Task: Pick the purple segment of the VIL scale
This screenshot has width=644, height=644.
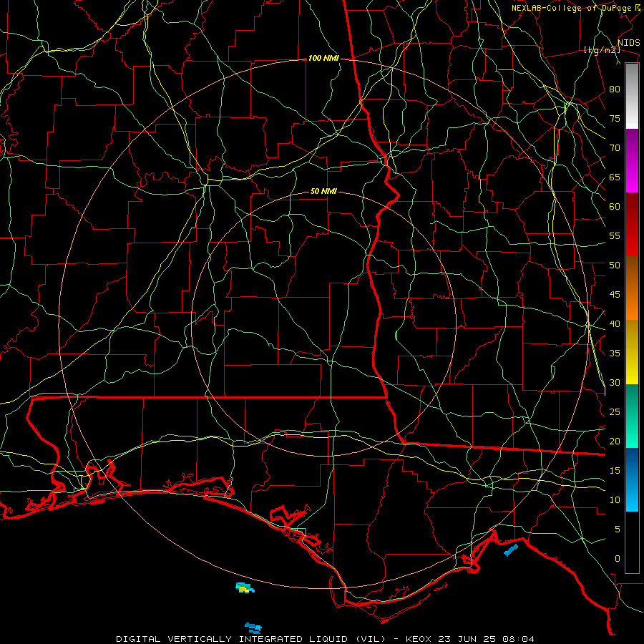Action: point(632,161)
